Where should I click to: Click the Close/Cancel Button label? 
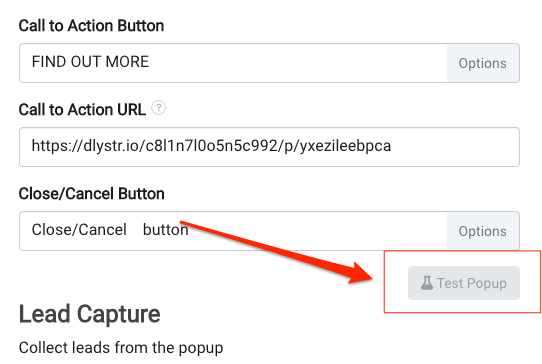click(92, 194)
